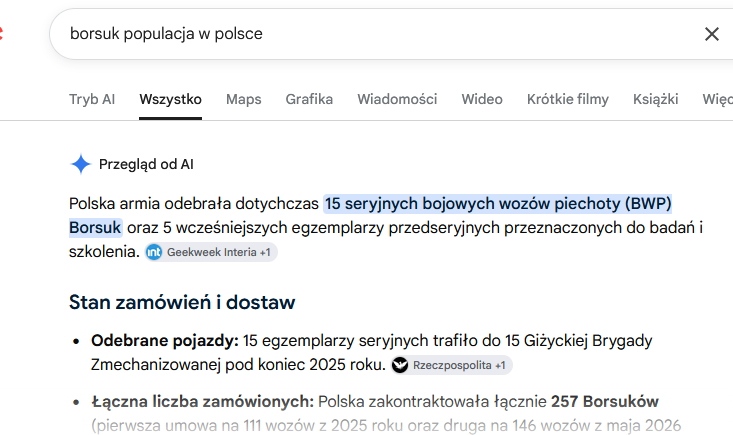733x435 pixels.
Task: Open the Rzeczpospolita +1 source chip
Action: click(452, 365)
